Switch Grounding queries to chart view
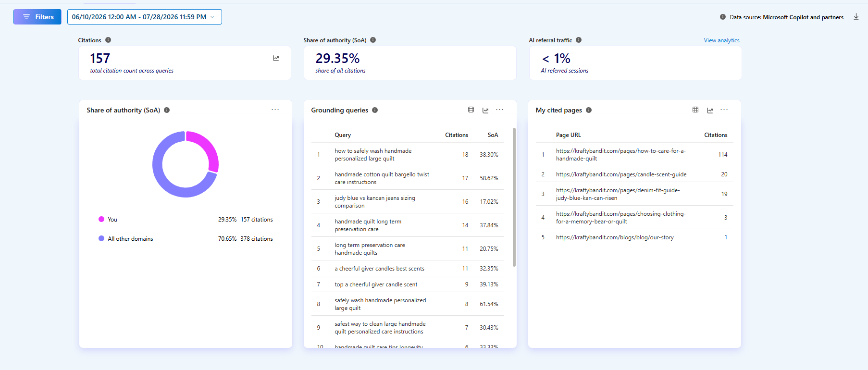 (x=485, y=110)
